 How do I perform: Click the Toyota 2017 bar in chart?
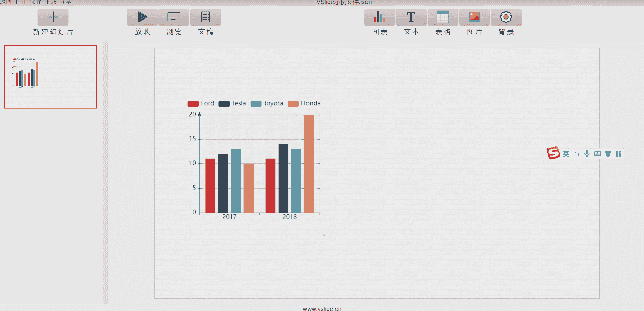[236, 181]
